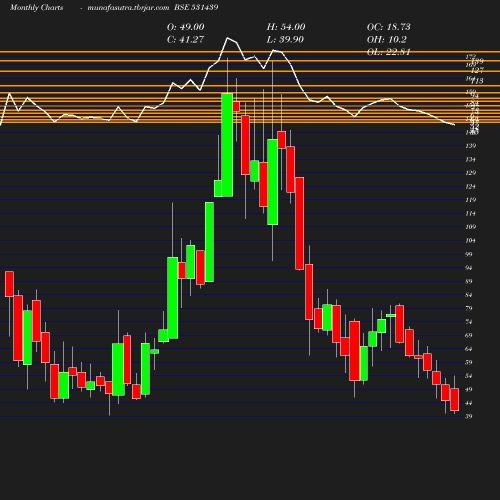Click price axis label 124
The height and width of the screenshot is (500, 500).
tap(470, 186)
